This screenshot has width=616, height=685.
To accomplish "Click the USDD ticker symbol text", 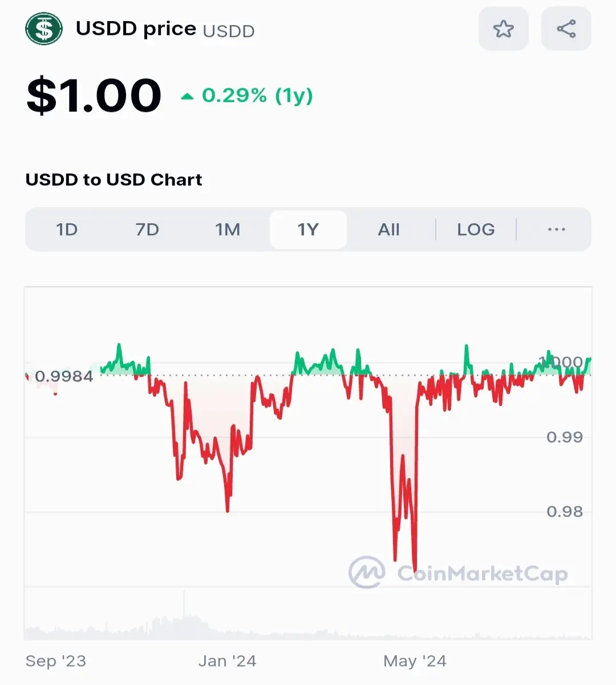I will (x=229, y=31).
